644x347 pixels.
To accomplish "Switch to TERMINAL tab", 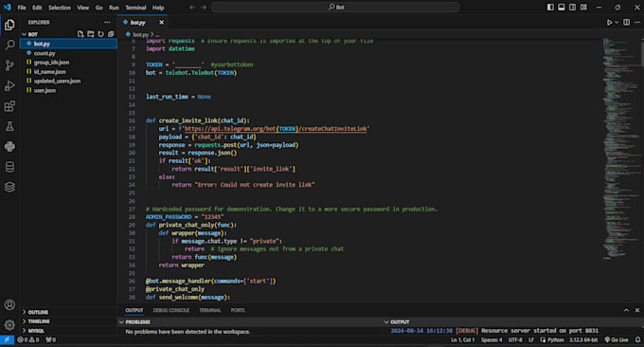I will click(210, 310).
